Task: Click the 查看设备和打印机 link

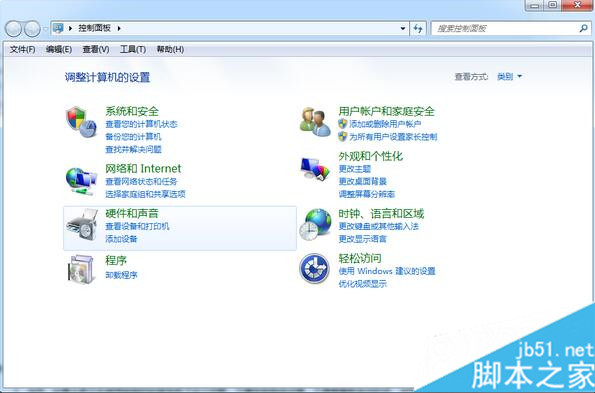Action: [137, 226]
